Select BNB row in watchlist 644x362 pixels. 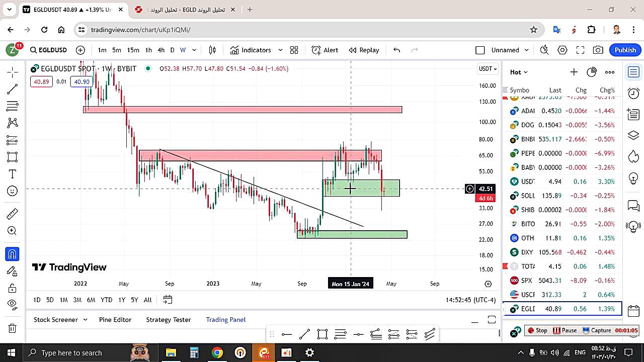click(x=562, y=139)
